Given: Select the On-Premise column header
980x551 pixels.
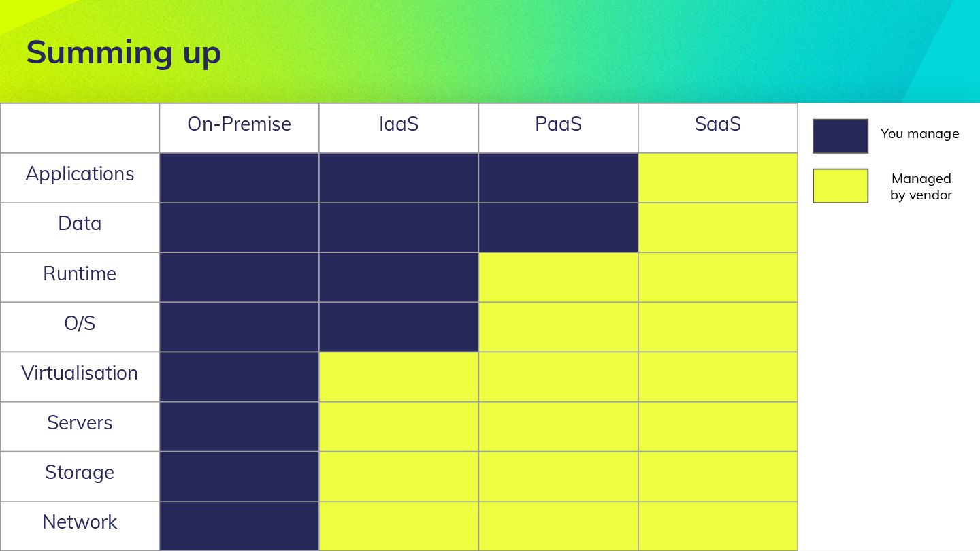Looking at the screenshot, I should coord(239,124).
